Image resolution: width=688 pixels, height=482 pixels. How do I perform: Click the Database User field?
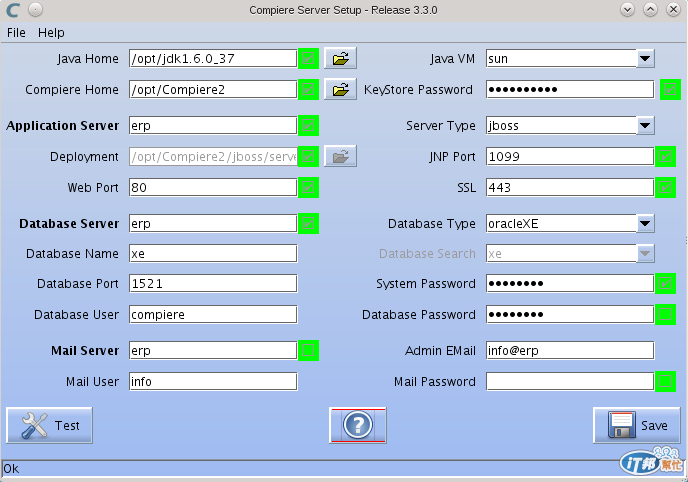[x=213, y=314]
